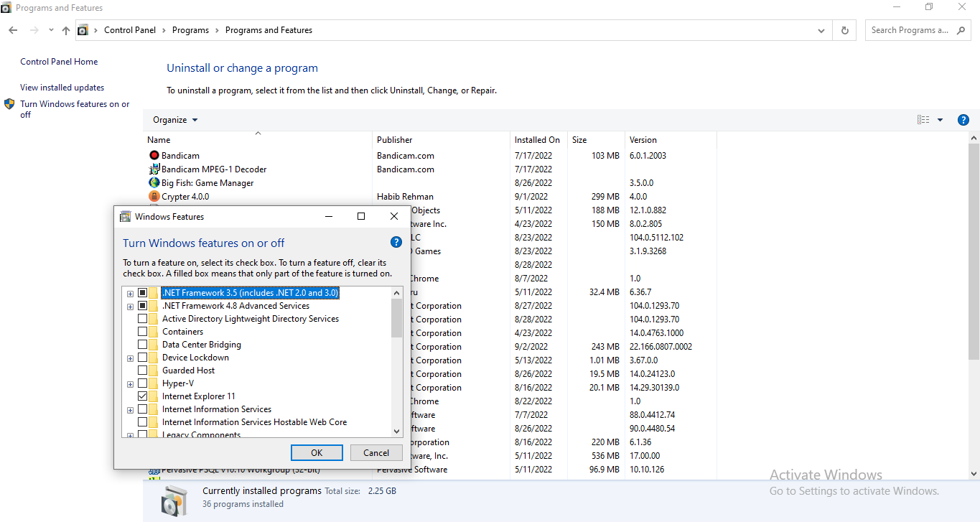
Task: Select the Guarded Host feature label
Action: click(189, 370)
